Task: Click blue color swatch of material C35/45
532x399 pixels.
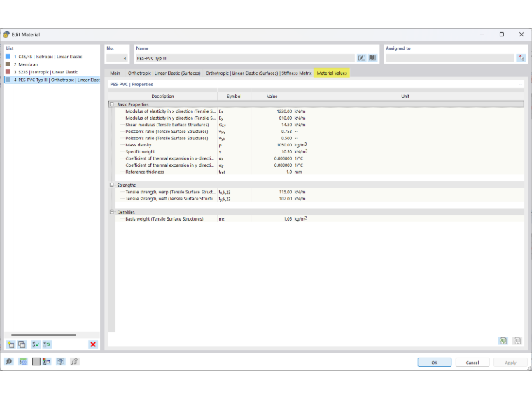Action: (8, 56)
